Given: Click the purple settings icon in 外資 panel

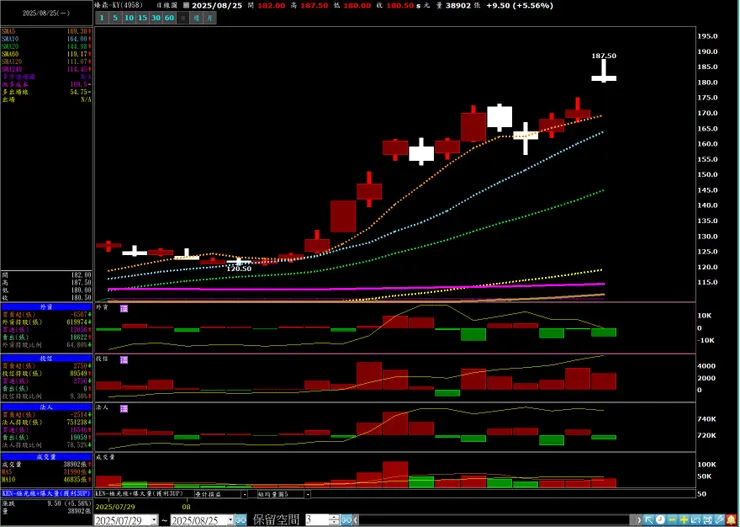Looking at the screenshot, I should pos(124,308).
